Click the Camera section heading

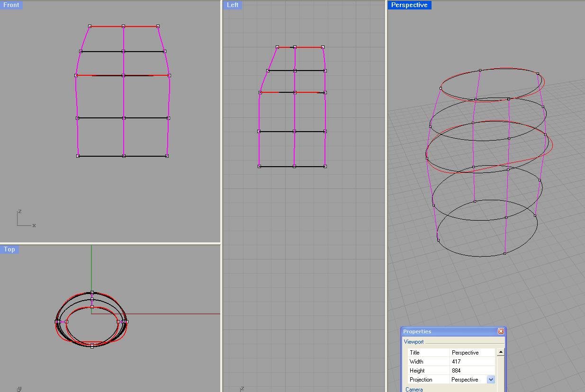click(414, 389)
